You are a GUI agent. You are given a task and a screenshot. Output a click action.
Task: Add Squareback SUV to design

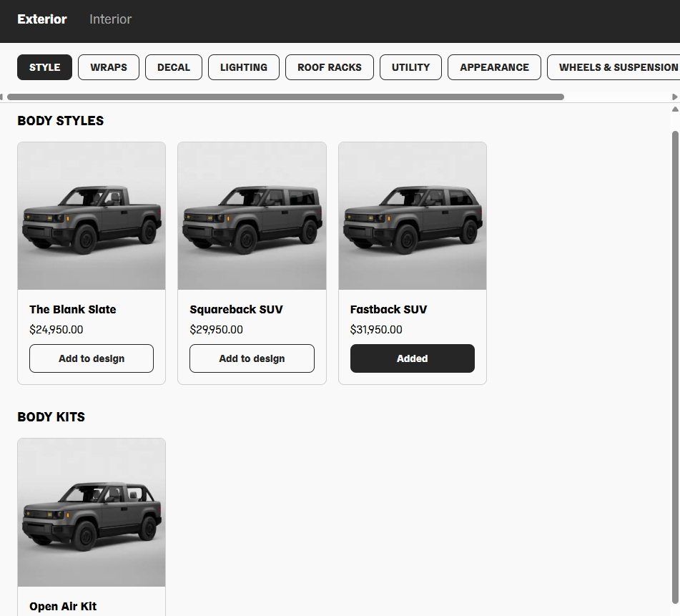252,358
